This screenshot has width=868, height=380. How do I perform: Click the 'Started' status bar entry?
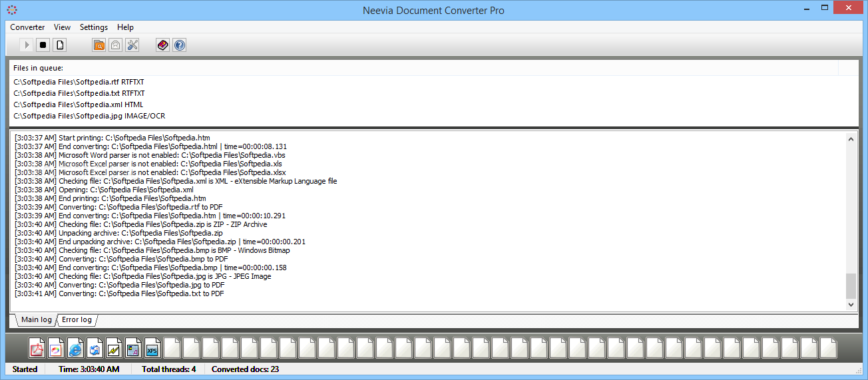coord(25,369)
